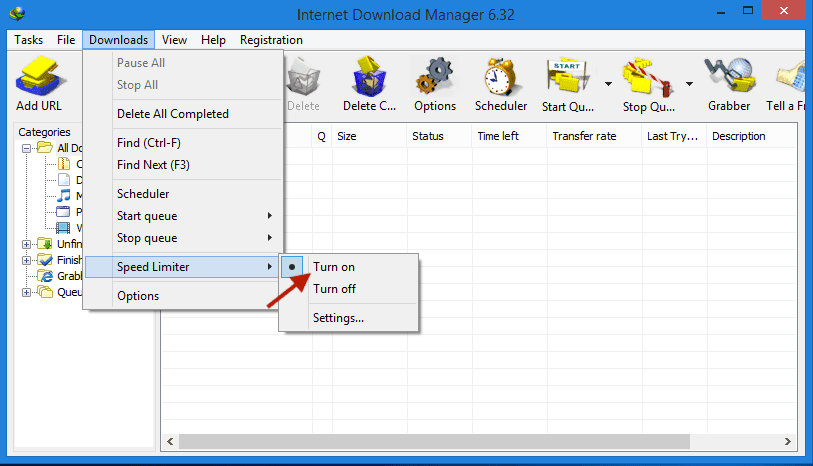This screenshot has width=813, height=466.
Task: Click the Stop Qu... toolbar icon
Action: (x=648, y=78)
